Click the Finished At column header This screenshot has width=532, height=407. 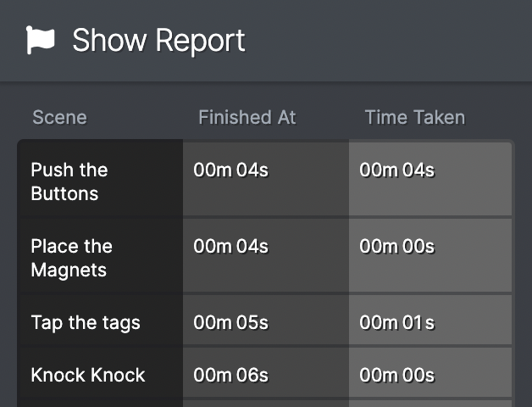coord(247,118)
